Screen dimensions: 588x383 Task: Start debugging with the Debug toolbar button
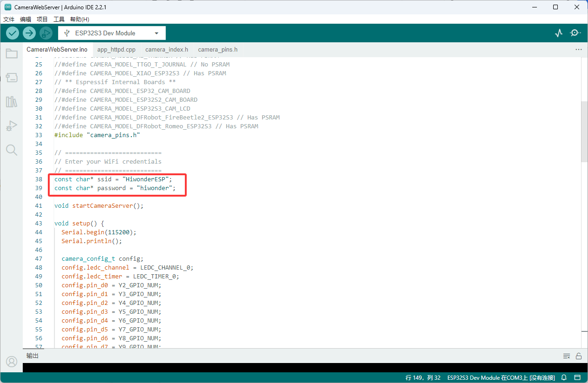(46, 33)
